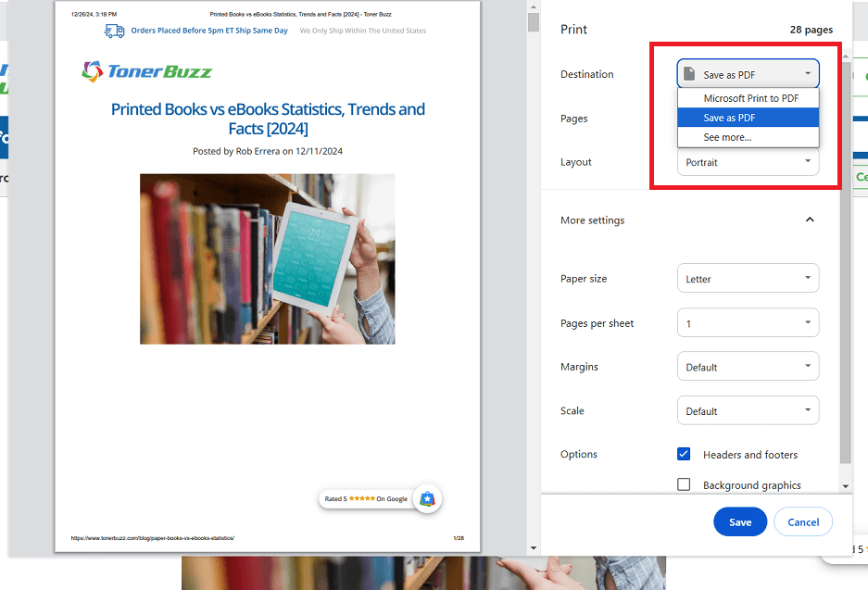868x590 pixels.
Task: Enable the Background graphics checkbox
Action: (684, 484)
